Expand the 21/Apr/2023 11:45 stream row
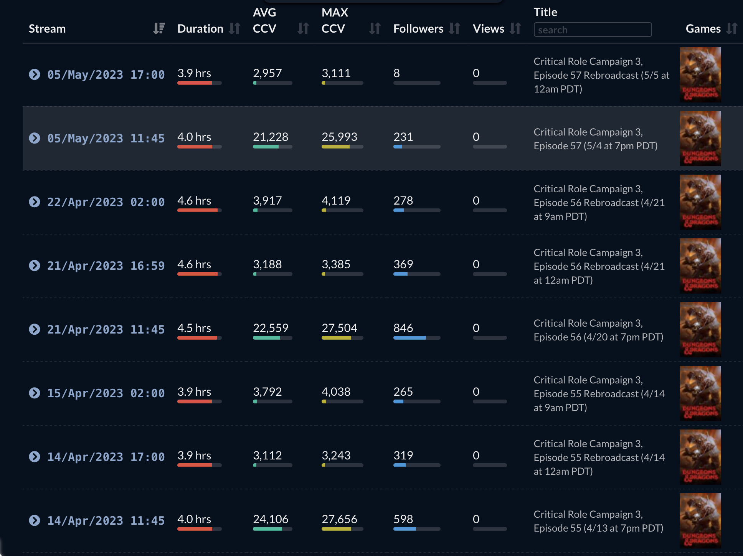The image size is (743, 560). 35,329
